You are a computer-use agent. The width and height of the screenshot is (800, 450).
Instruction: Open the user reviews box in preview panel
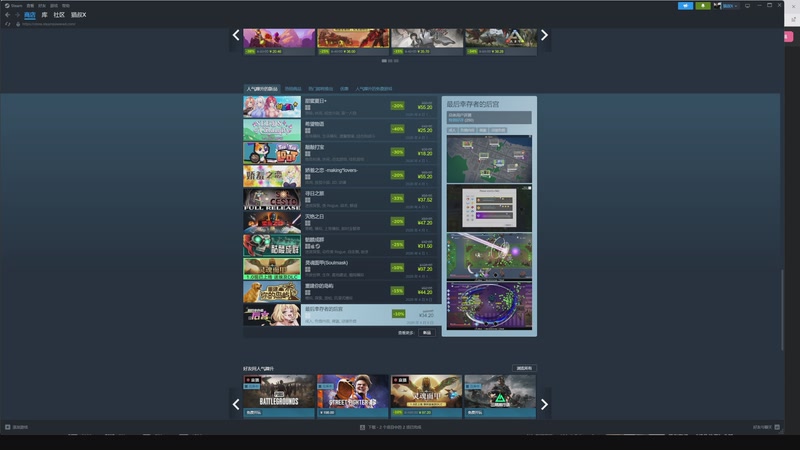pyautogui.click(x=489, y=117)
